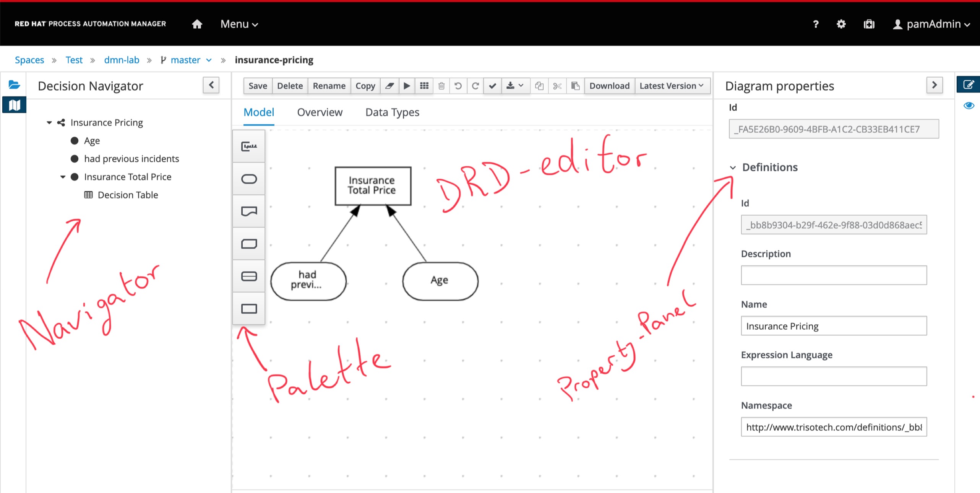The image size is (980, 493).
Task: Open the dmn-lab breadcrumb link
Action: (122, 60)
